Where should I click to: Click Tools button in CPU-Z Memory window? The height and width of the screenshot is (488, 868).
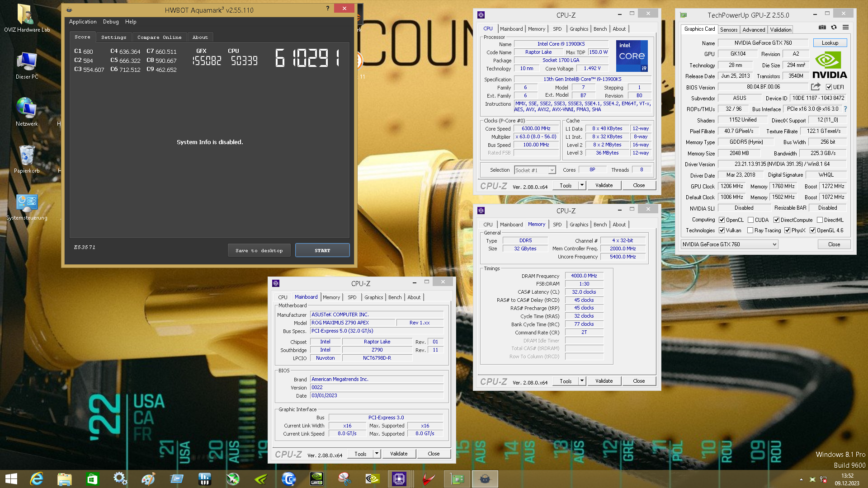click(566, 381)
